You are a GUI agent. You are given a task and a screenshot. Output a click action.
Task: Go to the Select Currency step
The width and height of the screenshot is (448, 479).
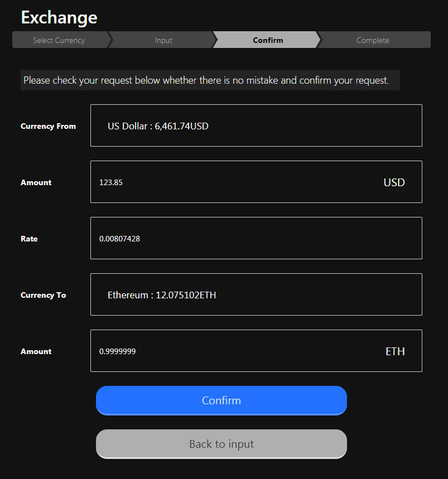tap(59, 40)
